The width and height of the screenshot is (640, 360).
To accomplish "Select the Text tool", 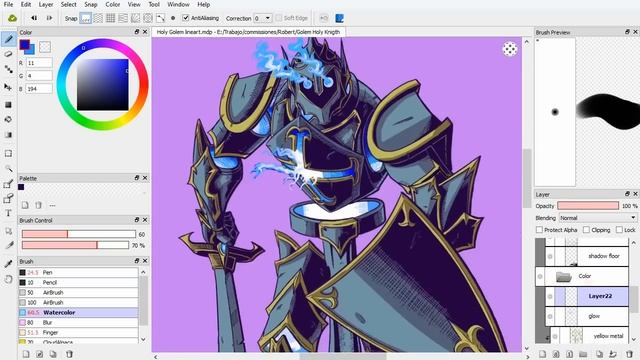I will click(8, 213).
